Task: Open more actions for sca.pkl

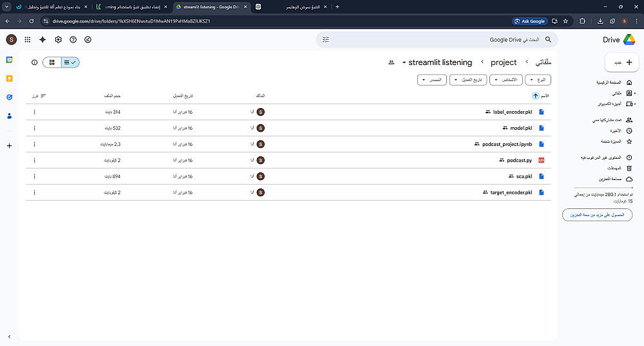Action: click(35, 176)
